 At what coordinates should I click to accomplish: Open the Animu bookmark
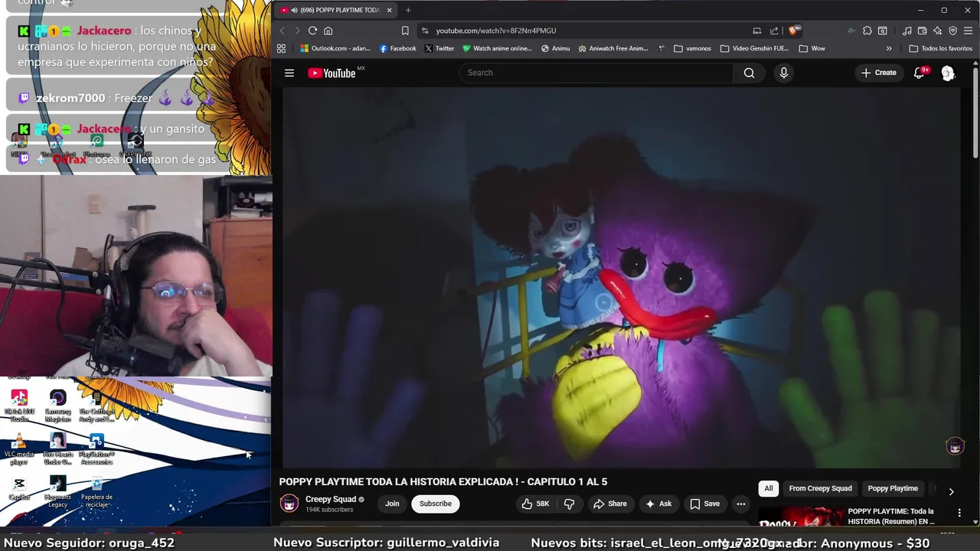(x=556, y=48)
